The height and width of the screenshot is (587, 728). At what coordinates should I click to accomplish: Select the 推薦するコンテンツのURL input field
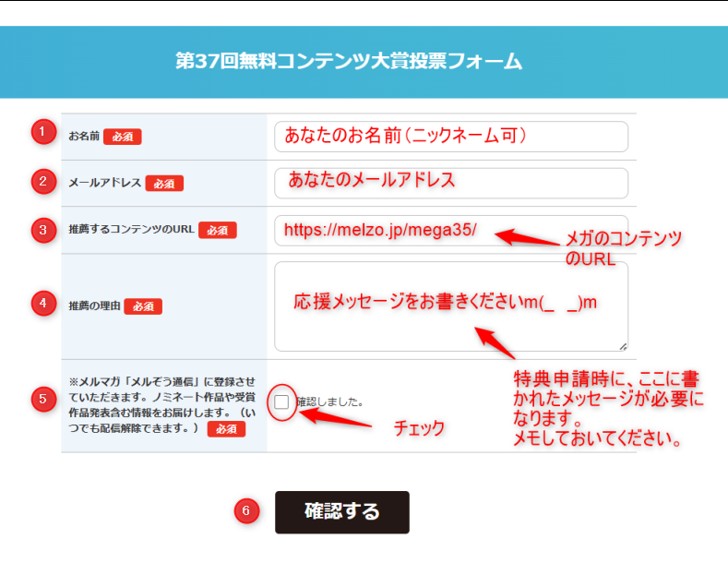(450, 230)
